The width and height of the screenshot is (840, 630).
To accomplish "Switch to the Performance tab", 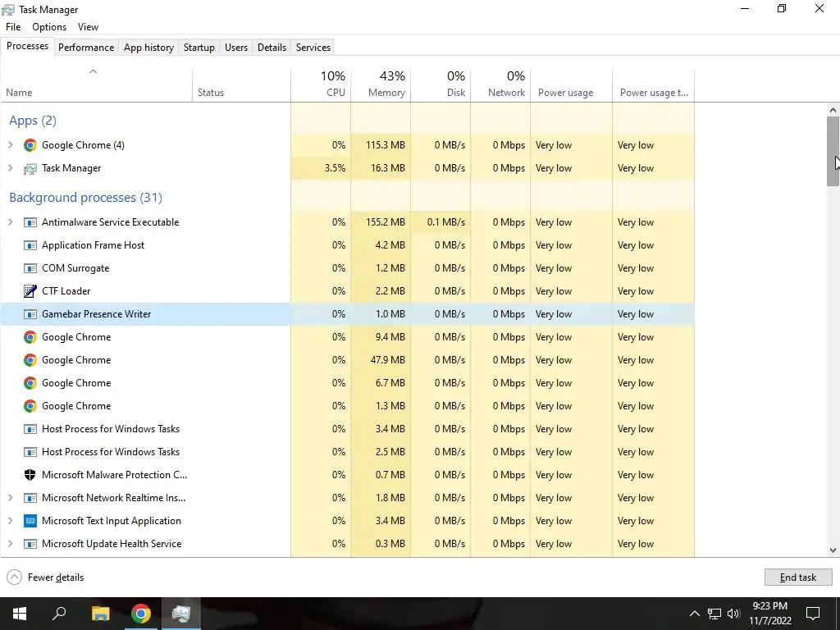I will click(x=86, y=47).
